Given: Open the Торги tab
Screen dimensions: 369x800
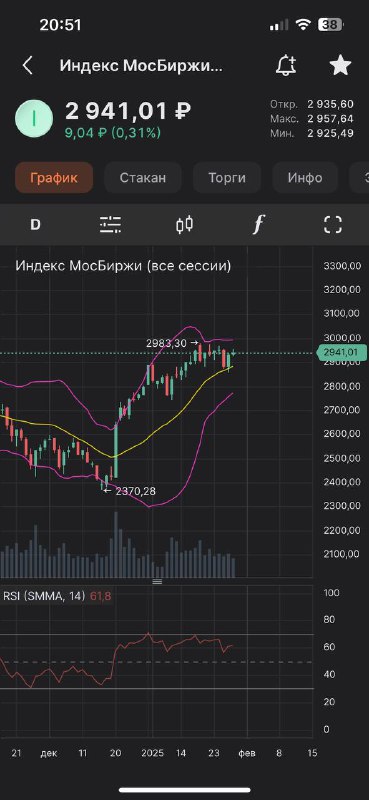Looking at the screenshot, I should tap(227, 178).
